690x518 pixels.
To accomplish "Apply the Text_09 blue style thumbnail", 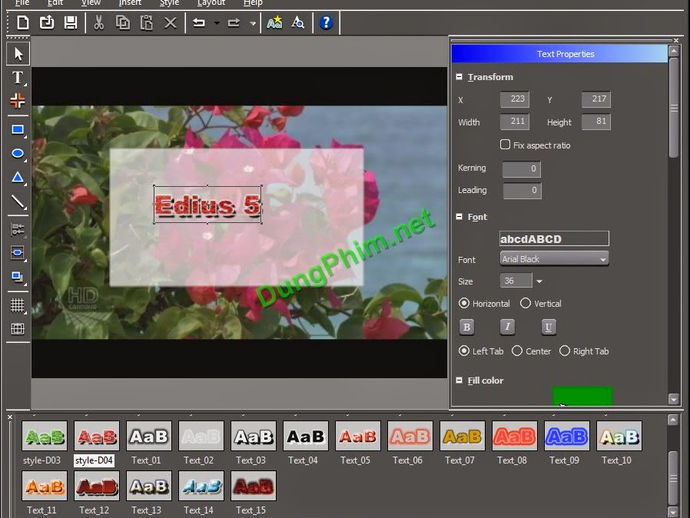I will [567, 436].
